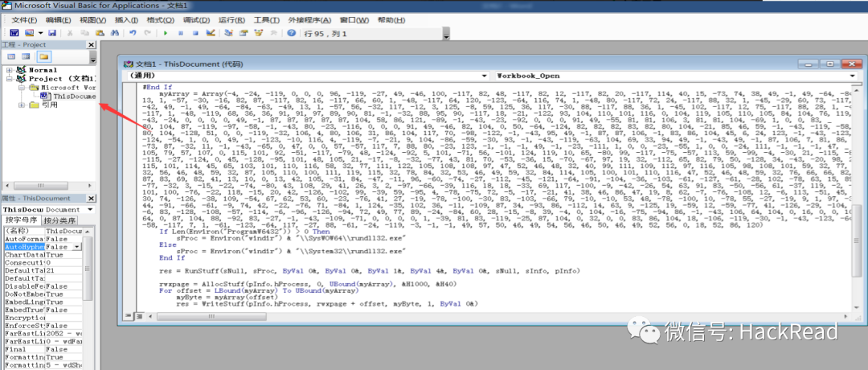Click the View Object icon in Project panel
Viewport: 868px width, 370px height.
point(26,56)
